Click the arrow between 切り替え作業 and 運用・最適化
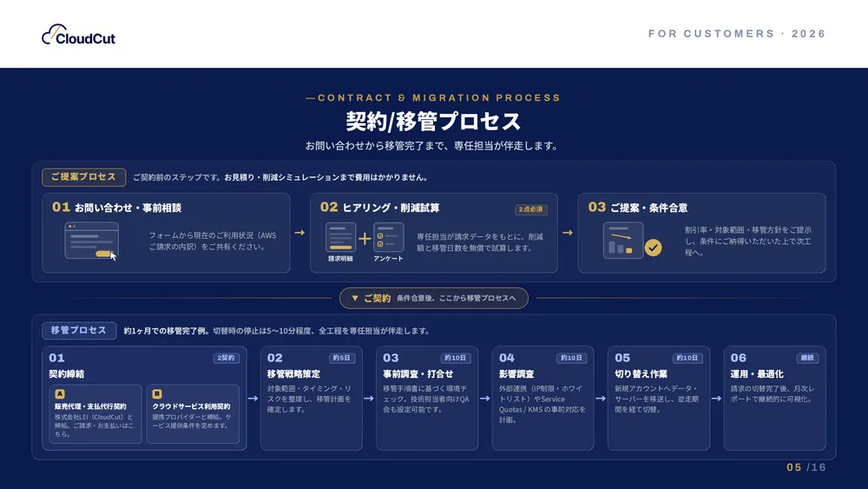This screenshot has width=868, height=489. [x=716, y=398]
